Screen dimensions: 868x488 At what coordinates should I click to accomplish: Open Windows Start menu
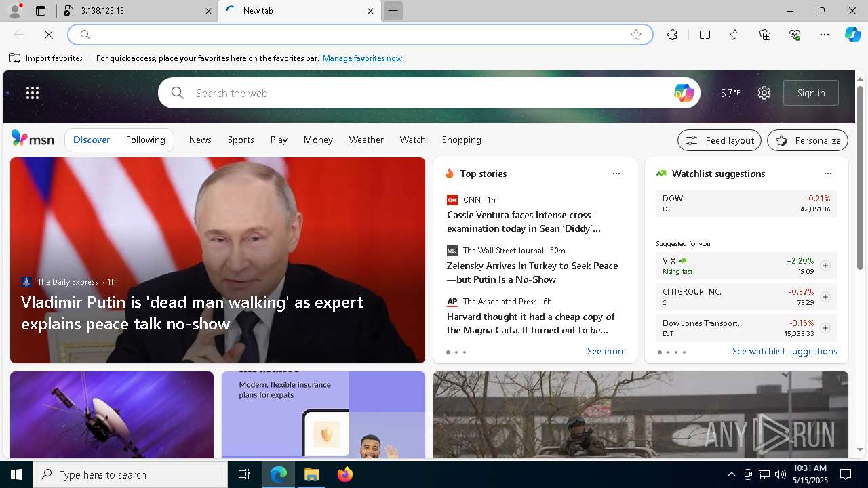[x=16, y=474]
